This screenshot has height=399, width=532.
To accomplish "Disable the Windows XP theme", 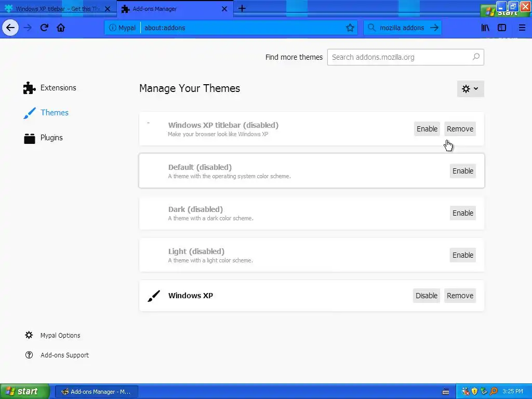I will click(x=427, y=296).
